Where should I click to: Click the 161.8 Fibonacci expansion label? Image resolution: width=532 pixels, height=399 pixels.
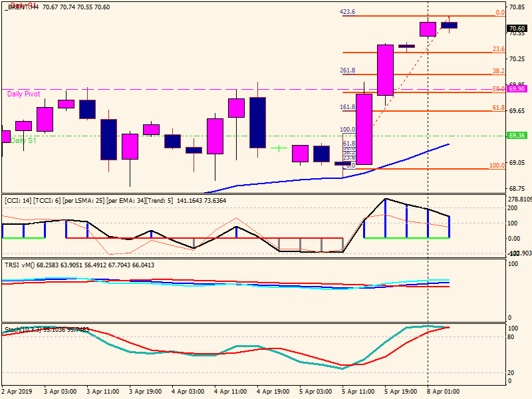click(348, 107)
